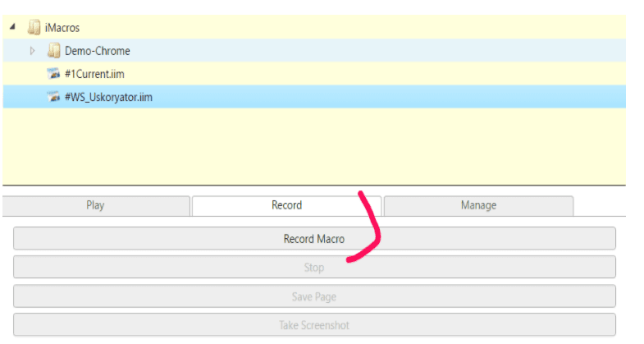
Task: Click the #WS_Uskoryator.iim macro file icon
Action: 53,97
